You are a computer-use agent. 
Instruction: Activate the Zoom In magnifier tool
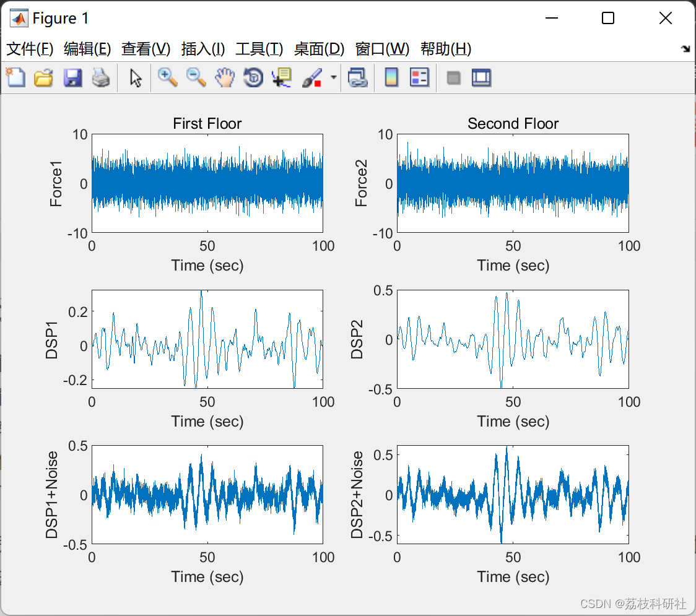click(167, 77)
